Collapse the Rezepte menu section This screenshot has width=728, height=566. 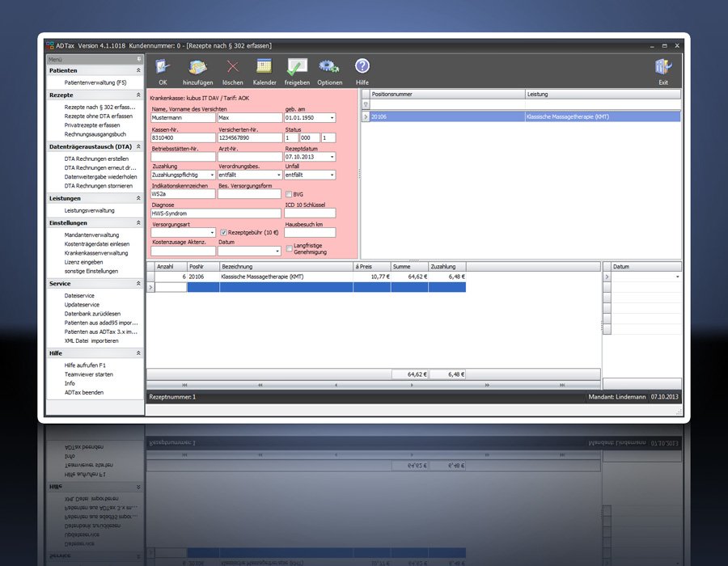pos(138,95)
